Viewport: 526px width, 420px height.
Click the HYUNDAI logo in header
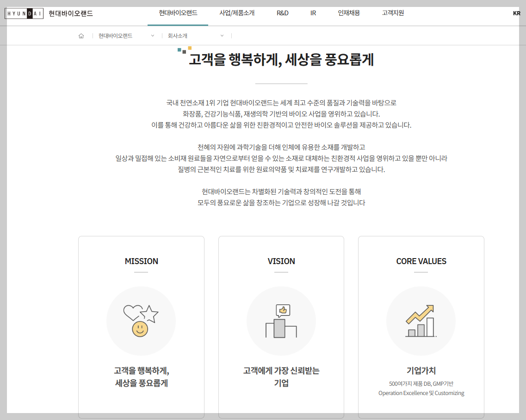pyautogui.click(x=24, y=13)
